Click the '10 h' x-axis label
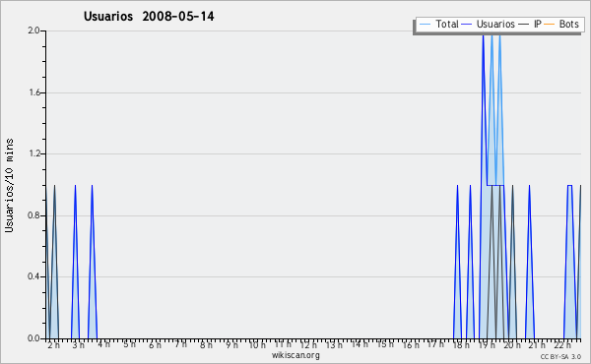 [257, 345]
